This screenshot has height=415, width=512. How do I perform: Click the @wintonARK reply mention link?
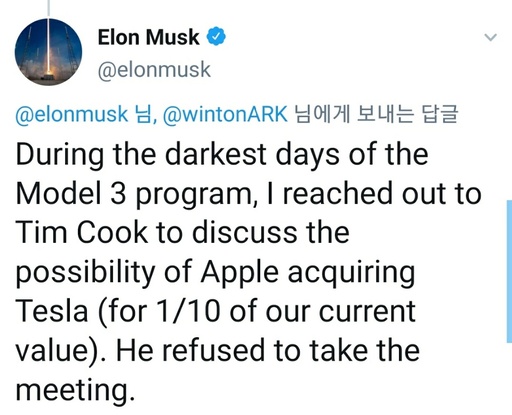(x=225, y=114)
